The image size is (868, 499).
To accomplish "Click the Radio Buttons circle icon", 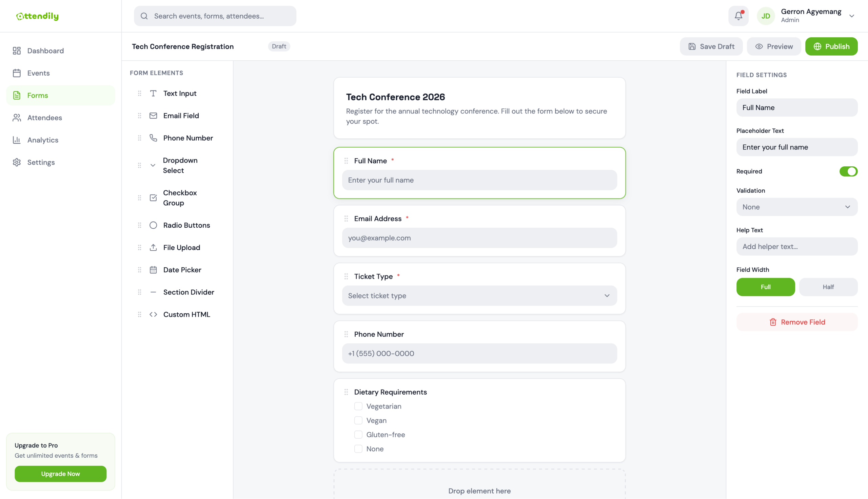I will click(x=153, y=225).
